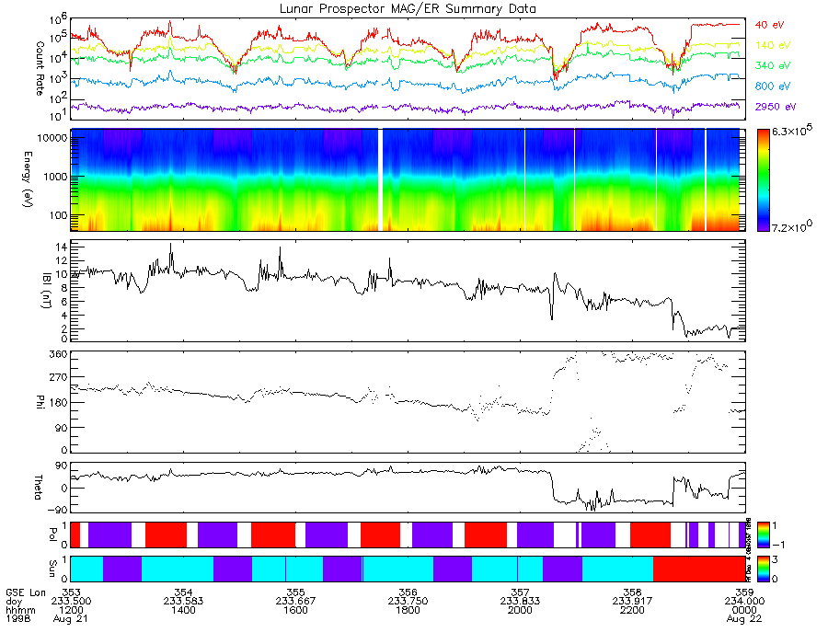Click the 1400 time axis label
This screenshot has width=828, height=644.
click(183, 610)
